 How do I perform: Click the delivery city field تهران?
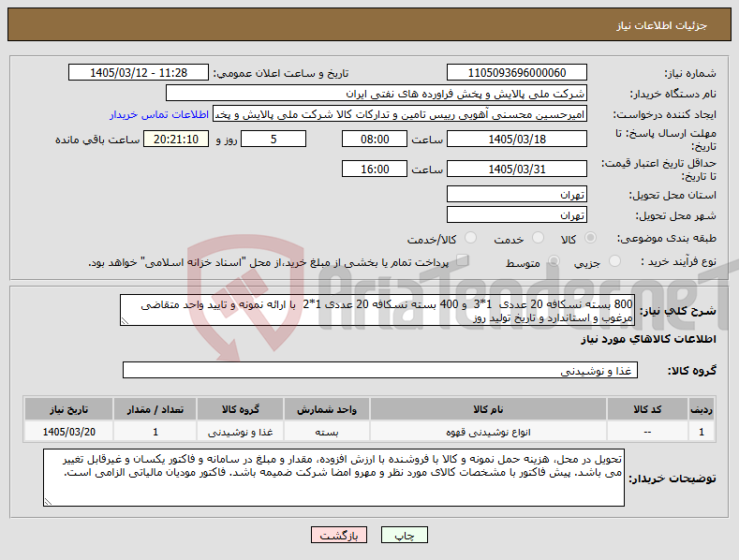point(516,215)
